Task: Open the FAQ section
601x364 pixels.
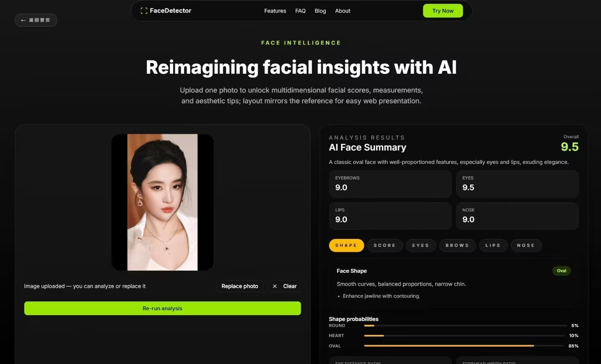Action: click(300, 11)
